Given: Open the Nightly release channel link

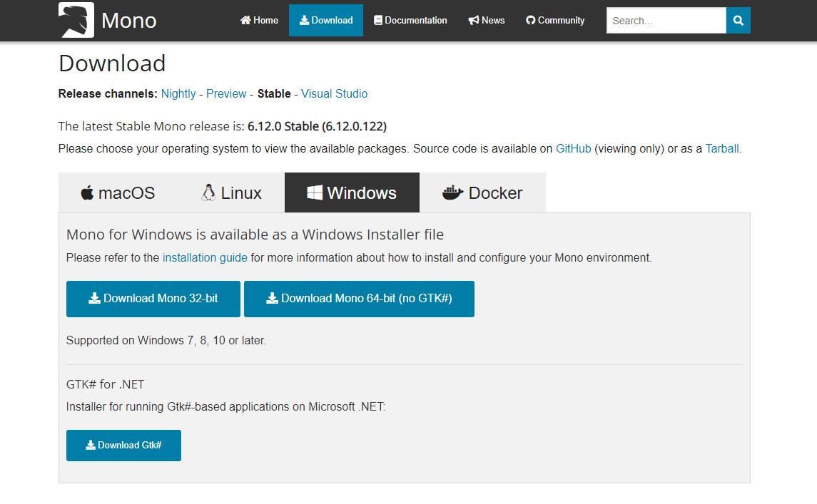Looking at the screenshot, I should tap(178, 93).
